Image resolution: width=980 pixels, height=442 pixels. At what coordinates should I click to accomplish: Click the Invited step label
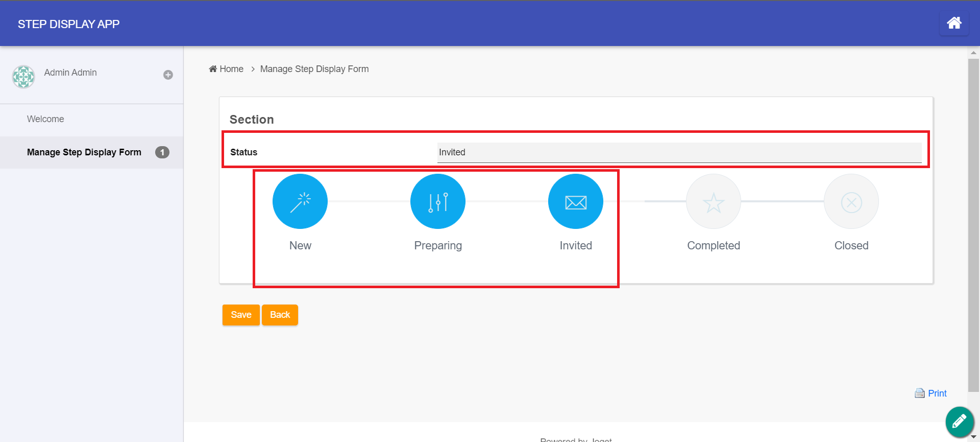576,245
